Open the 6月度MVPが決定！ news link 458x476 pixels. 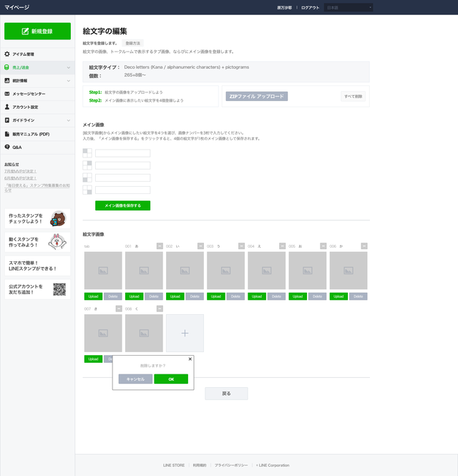[x=20, y=178]
